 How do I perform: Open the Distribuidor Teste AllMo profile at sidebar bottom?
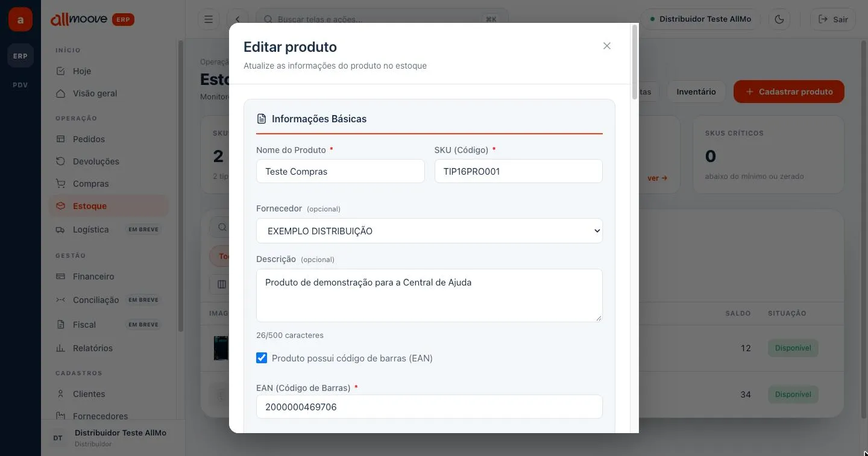coord(113,437)
